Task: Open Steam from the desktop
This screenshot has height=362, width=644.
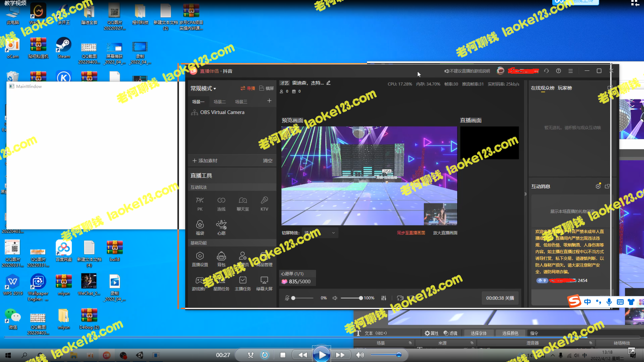Action: point(64,48)
